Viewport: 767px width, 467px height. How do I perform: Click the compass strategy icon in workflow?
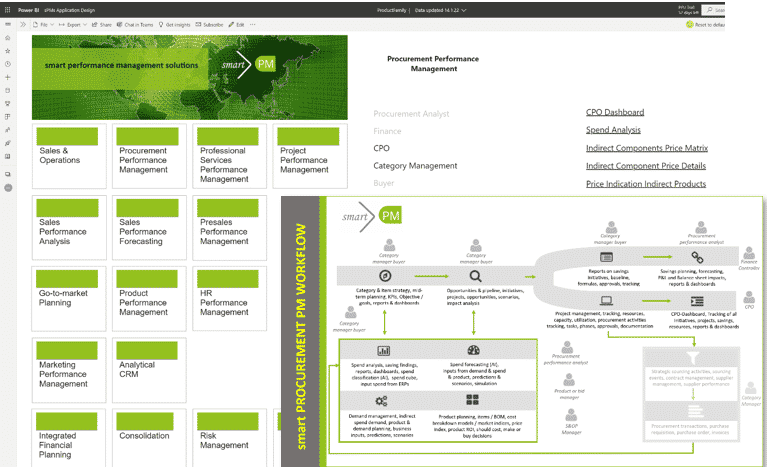tap(385, 276)
